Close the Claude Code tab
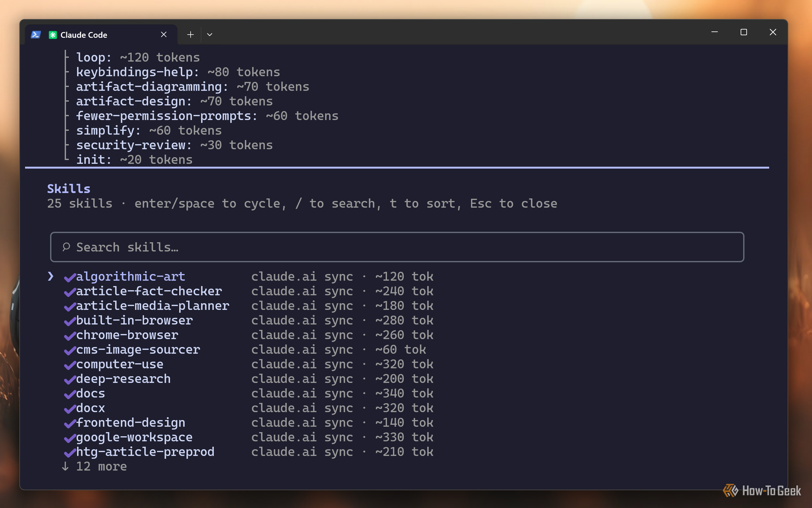 pos(164,35)
